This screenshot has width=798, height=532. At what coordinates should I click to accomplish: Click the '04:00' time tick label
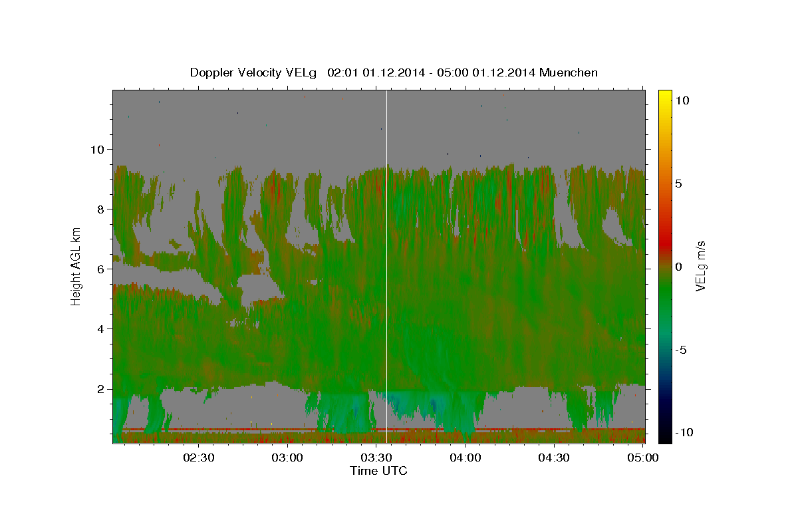(x=465, y=458)
